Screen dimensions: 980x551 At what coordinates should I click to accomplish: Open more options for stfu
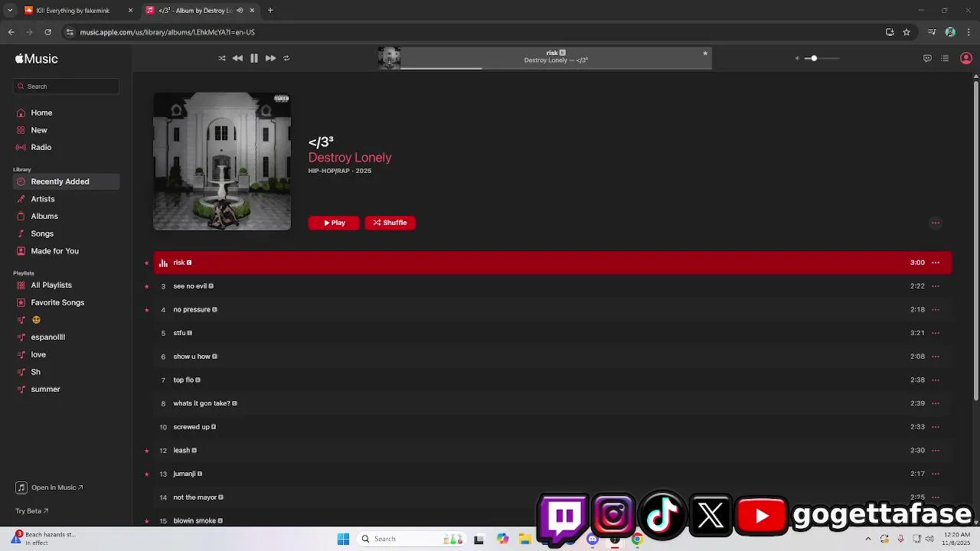coord(936,333)
